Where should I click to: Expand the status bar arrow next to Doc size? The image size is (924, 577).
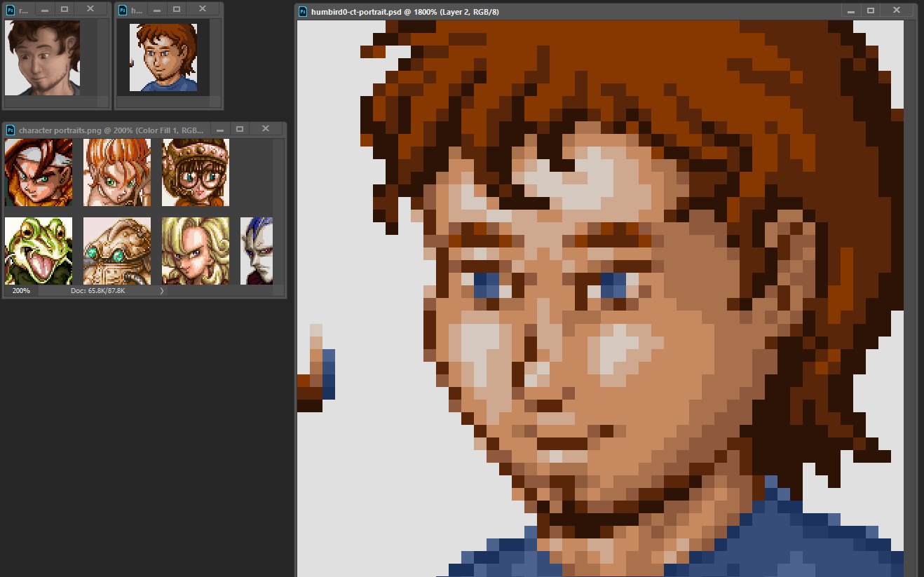pyautogui.click(x=162, y=290)
